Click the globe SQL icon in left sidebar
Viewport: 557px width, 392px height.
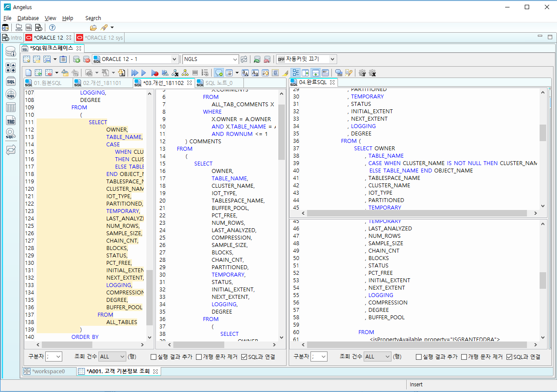10,95
